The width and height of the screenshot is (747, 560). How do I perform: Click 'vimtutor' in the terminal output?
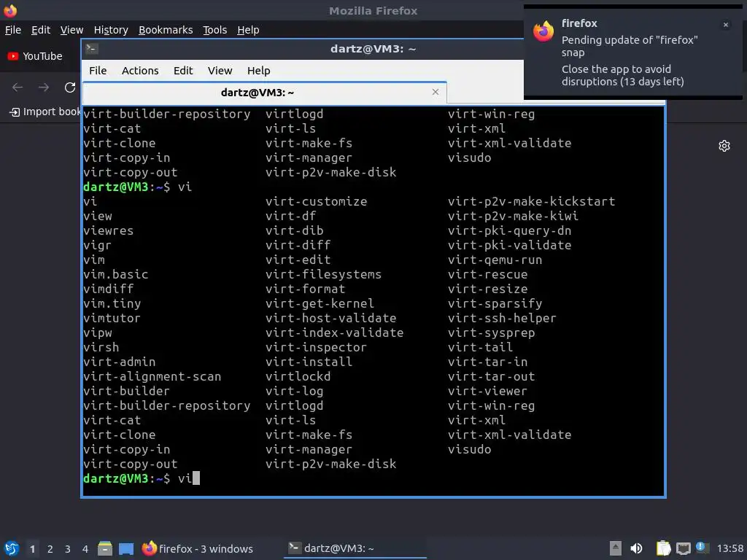(x=112, y=318)
